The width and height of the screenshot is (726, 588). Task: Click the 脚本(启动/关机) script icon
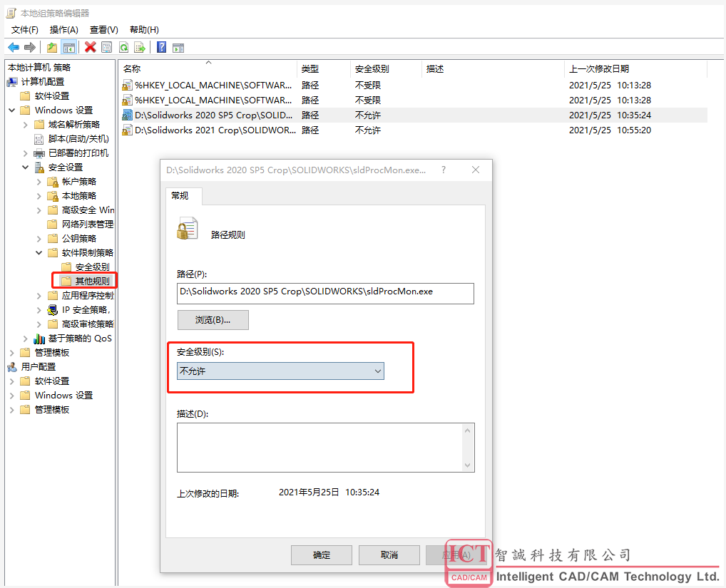point(39,139)
